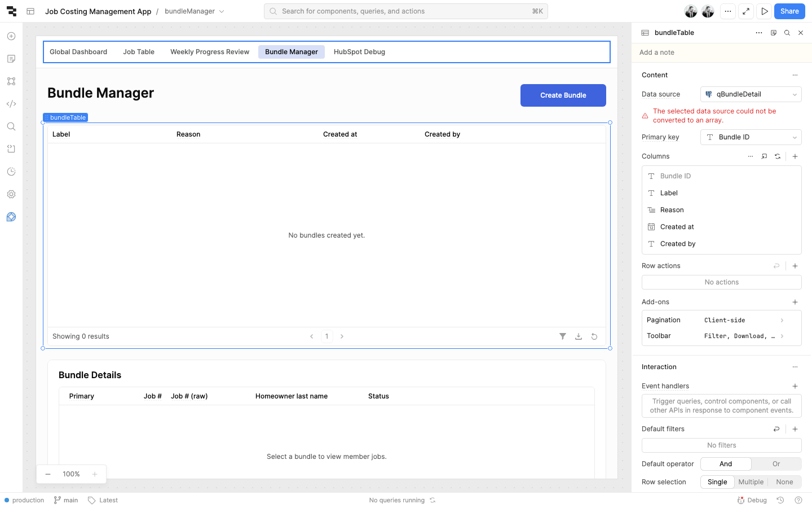812x508 pixels.
Task: Click the preview play button icon
Action: point(764,11)
